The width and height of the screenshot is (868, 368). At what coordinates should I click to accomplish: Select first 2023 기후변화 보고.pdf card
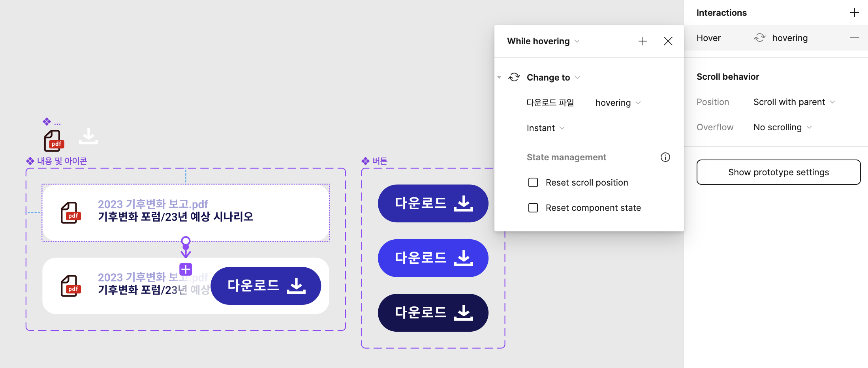[186, 213]
